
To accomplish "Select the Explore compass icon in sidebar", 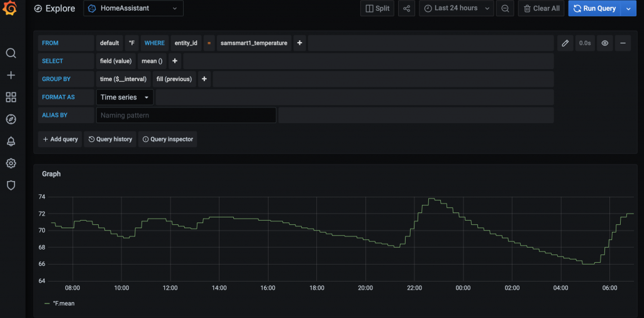I will point(11,119).
